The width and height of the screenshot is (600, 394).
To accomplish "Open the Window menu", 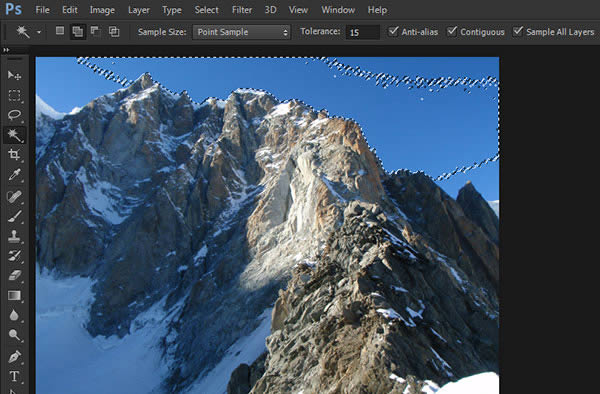I will click(338, 10).
